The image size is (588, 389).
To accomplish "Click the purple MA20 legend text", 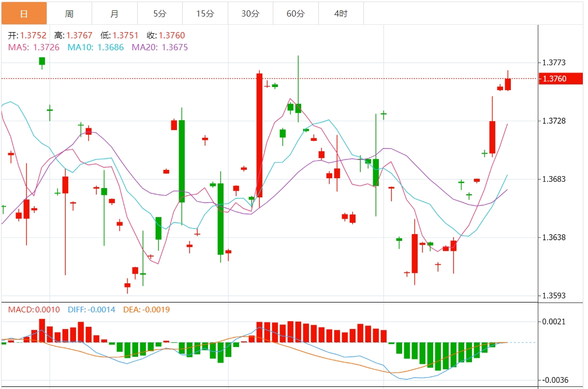I will point(160,47).
